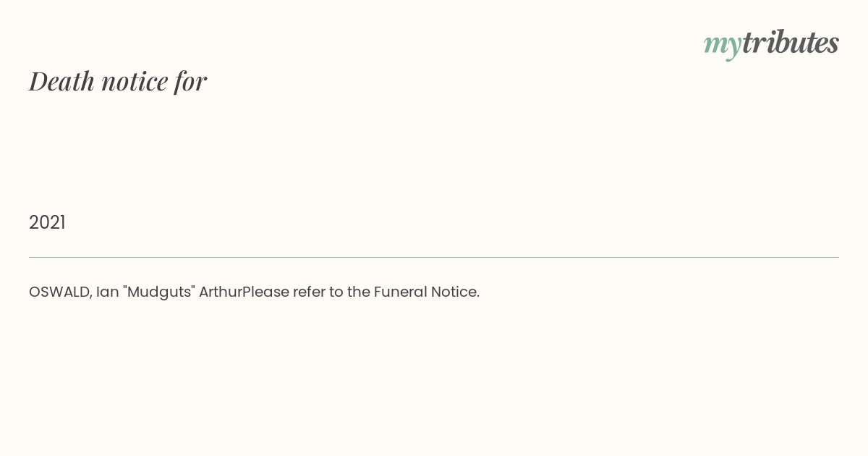Click the horizontal divider line

pos(434,257)
